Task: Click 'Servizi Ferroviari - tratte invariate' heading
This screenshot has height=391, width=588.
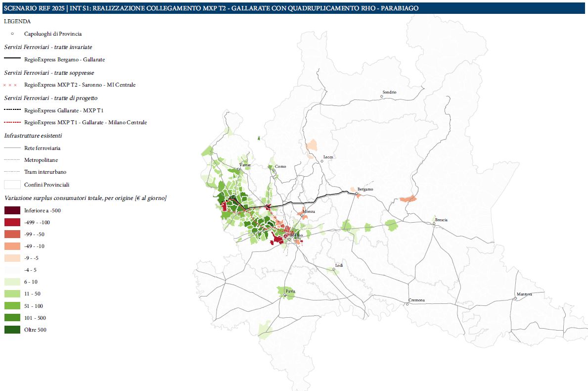Action: 48,47
